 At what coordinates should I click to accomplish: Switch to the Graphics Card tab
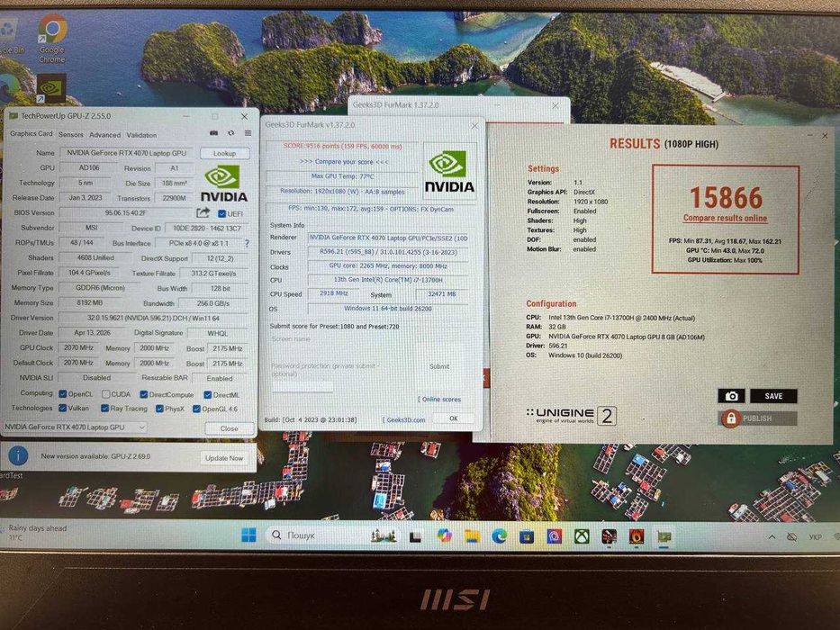(32, 134)
